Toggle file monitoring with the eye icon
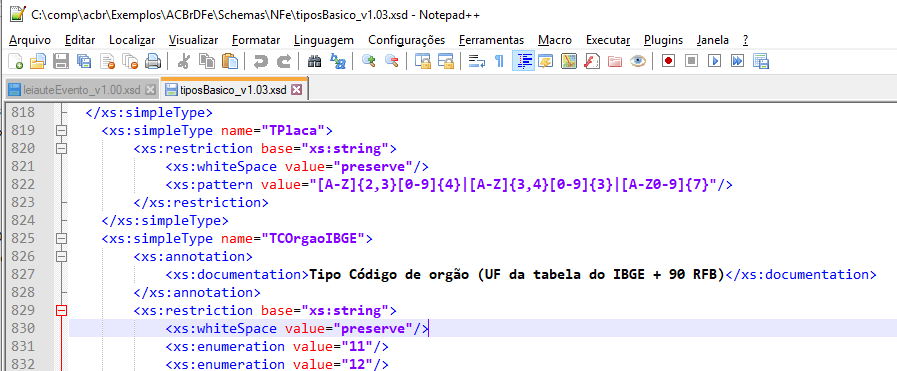The image size is (897, 371). [638, 61]
